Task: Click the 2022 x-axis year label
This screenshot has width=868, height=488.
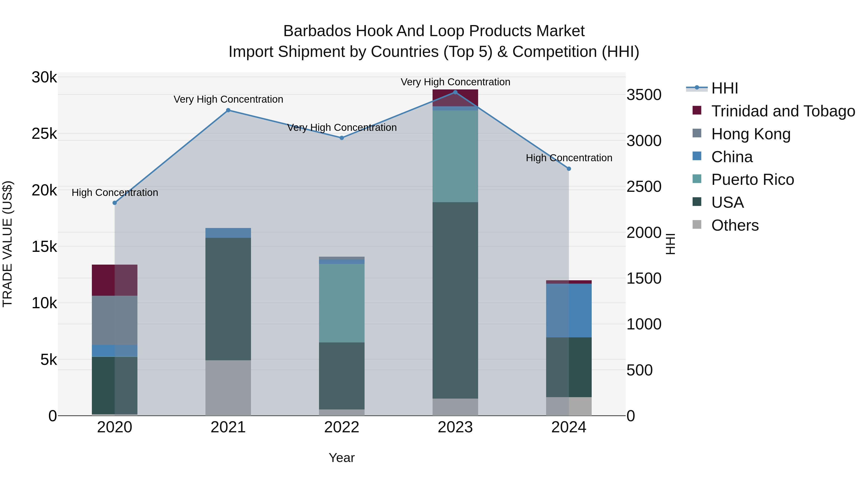Action: tap(342, 427)
